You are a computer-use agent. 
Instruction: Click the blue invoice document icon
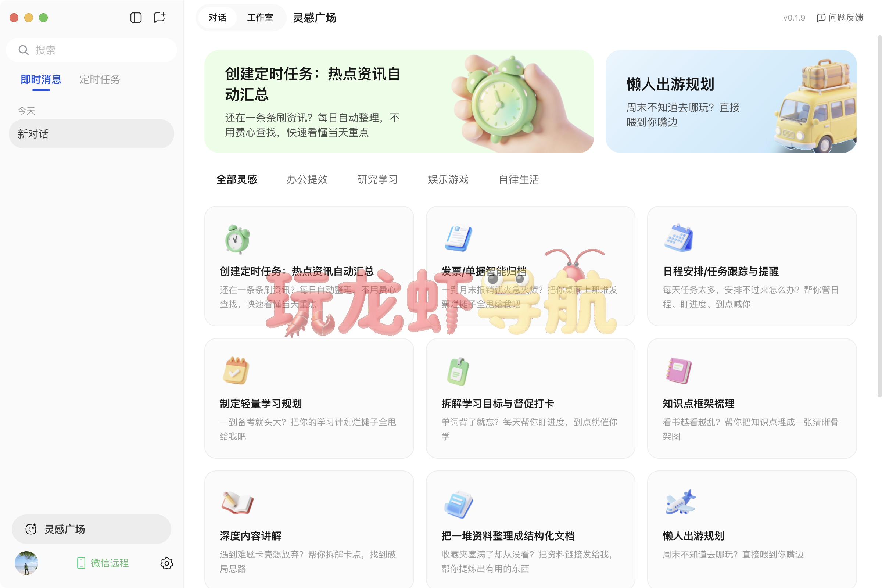(x=458, y=239)
